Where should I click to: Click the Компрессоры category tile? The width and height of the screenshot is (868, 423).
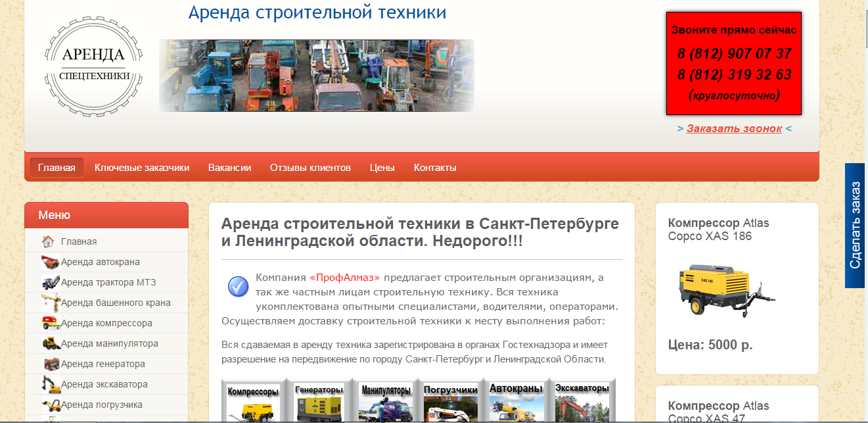pos(254,401)
